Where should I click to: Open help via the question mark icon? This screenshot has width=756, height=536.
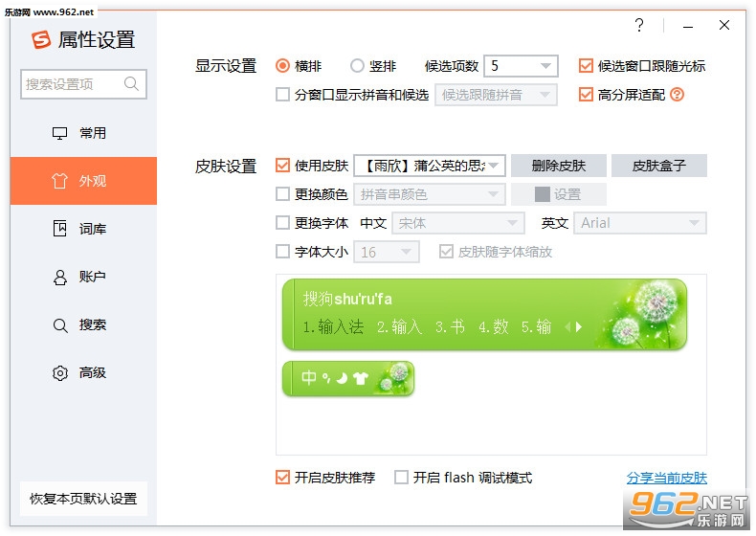click(639, 25)
